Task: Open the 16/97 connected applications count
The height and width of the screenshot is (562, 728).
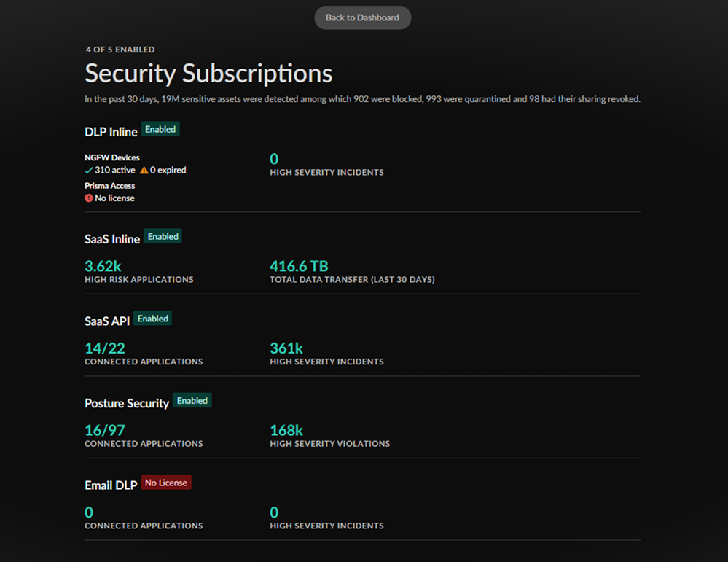Action: (105, 431)
